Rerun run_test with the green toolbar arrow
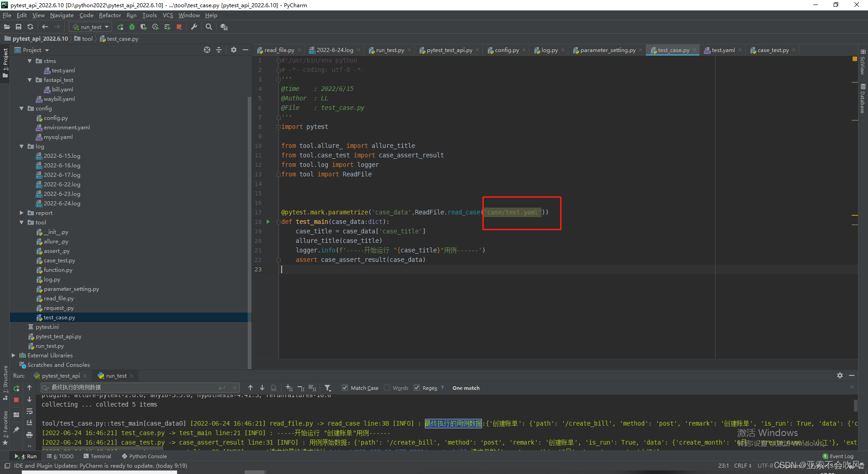 pos(120,27)
